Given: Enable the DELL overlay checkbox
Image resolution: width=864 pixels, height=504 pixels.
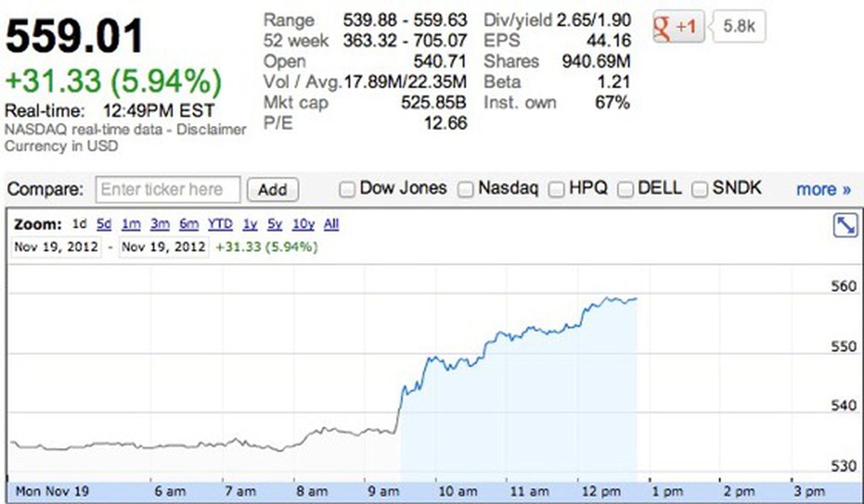Looking at the screenshot, I should pyautogui.click(x=626, y=189).
